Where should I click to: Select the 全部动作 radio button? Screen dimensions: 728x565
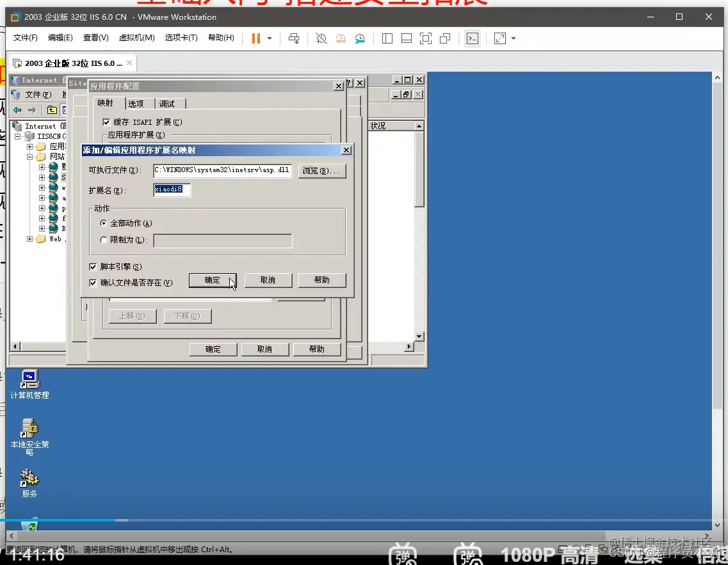[x=104, y=223]
